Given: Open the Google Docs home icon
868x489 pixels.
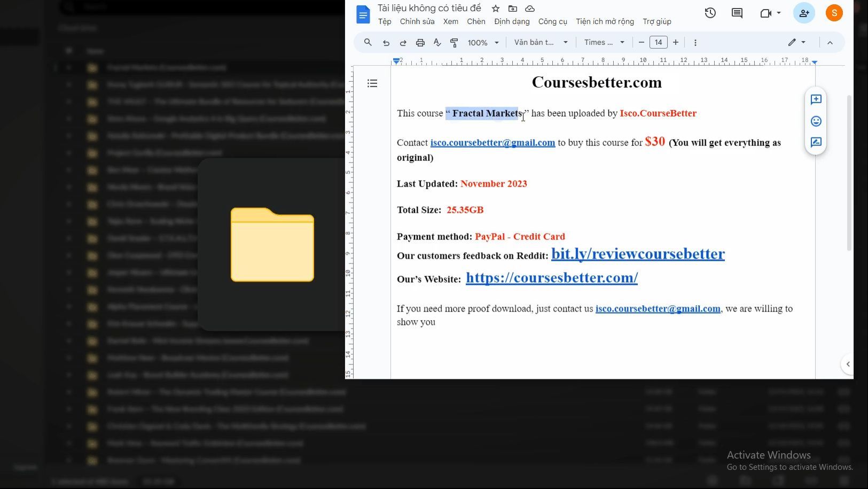Looking at the screenshot, I should tap(363, 14).
